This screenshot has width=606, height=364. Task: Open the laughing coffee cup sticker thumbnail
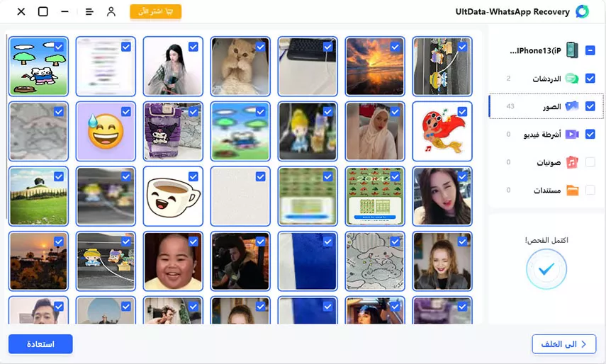coord(172,196)
